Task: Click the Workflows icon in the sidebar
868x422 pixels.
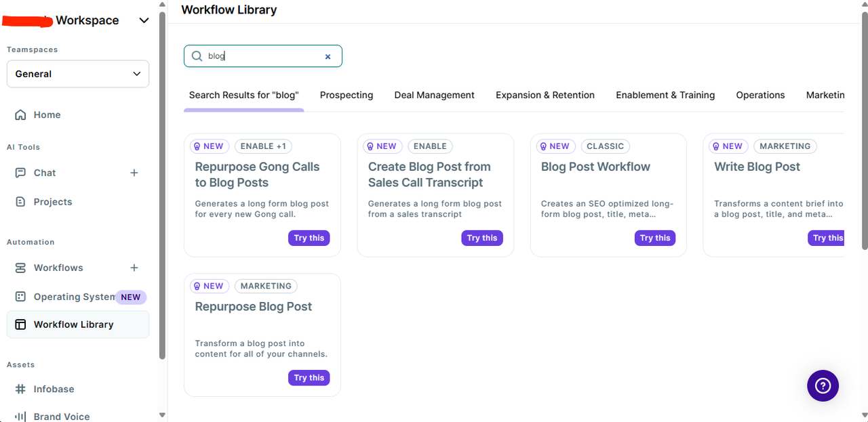Action: pyautogui.click(x=20, y=268)
